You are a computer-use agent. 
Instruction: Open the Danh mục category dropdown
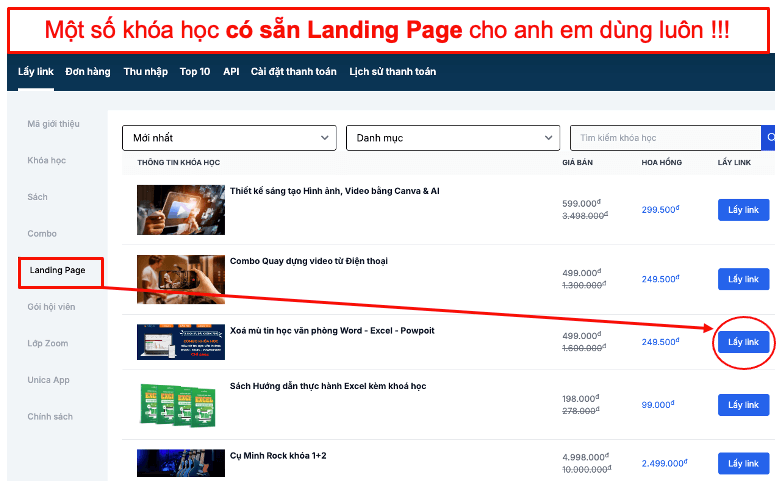[x=453, y=137]
